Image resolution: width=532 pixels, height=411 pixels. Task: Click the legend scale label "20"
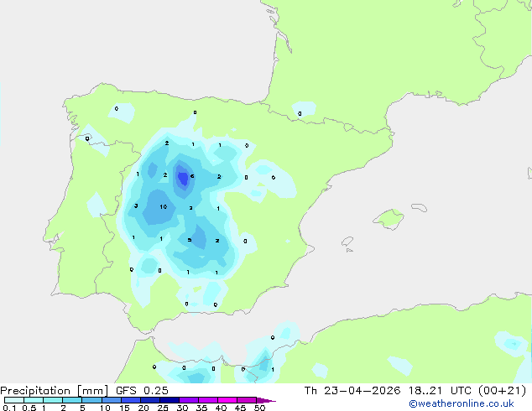143,408
